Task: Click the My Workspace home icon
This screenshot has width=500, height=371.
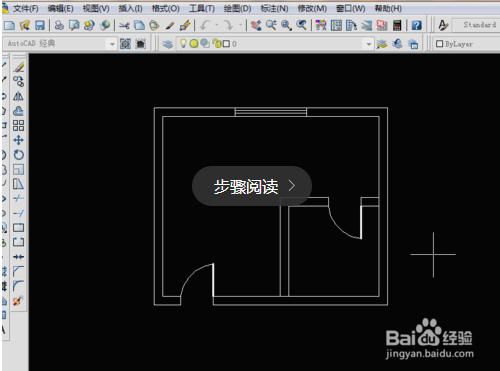Action: click(141, 44)
